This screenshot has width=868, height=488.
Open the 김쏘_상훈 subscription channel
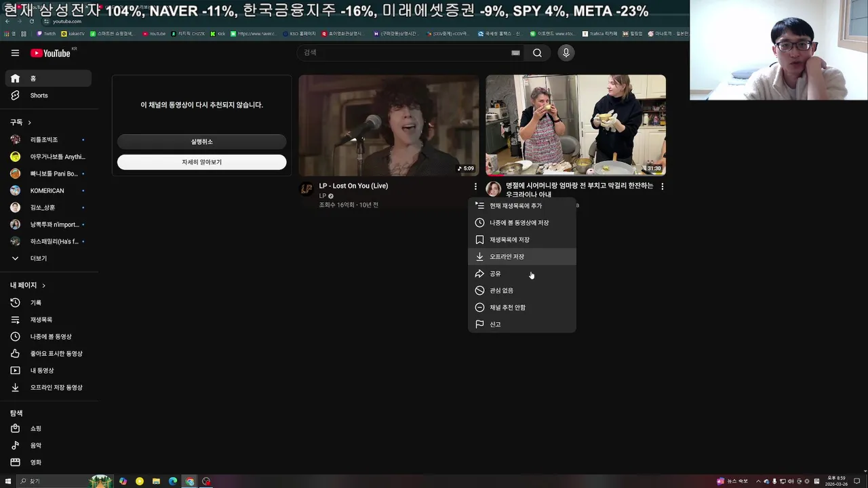coord(48,207)
